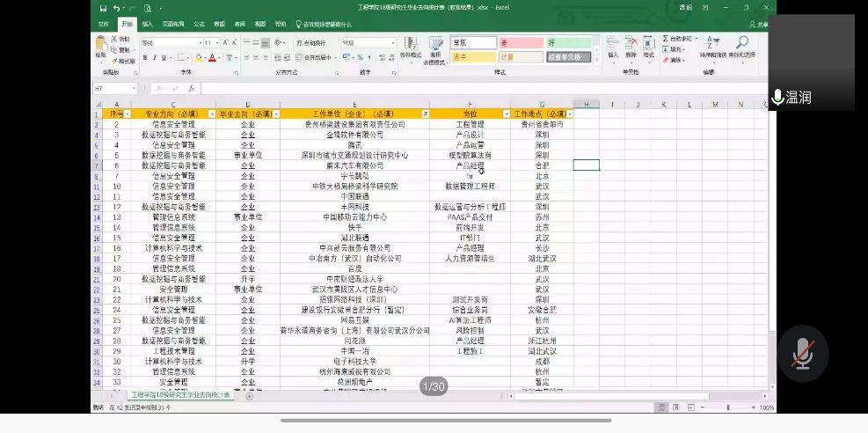Open the Insert (插入) ribbon tab
Screen dimensions: 868x433
click(x=147, y=24)
